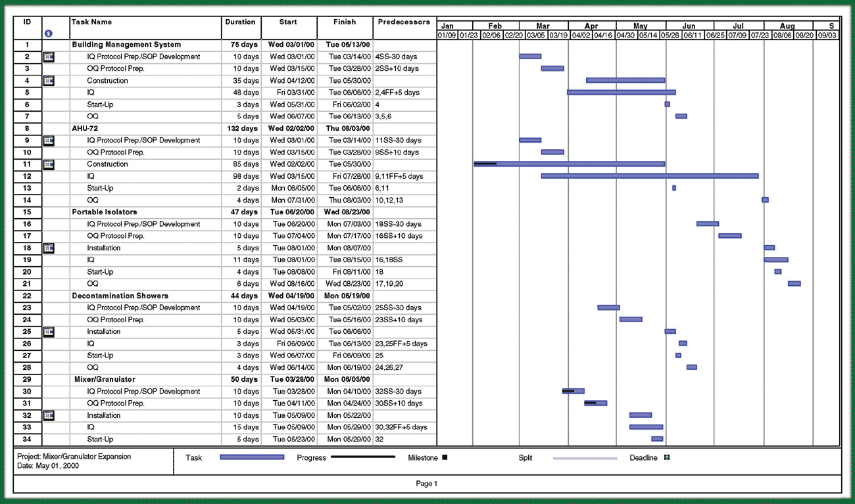
Task: Click the indicator icon on IQ Protocol Prep./SOP Development row 2
Action: [48, 57]
